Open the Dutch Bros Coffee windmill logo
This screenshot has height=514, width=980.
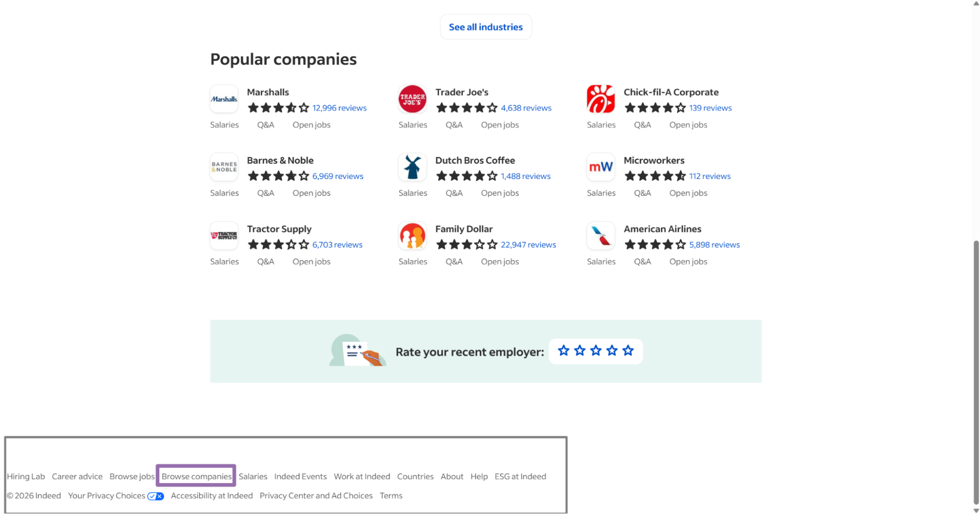point(412,167)
